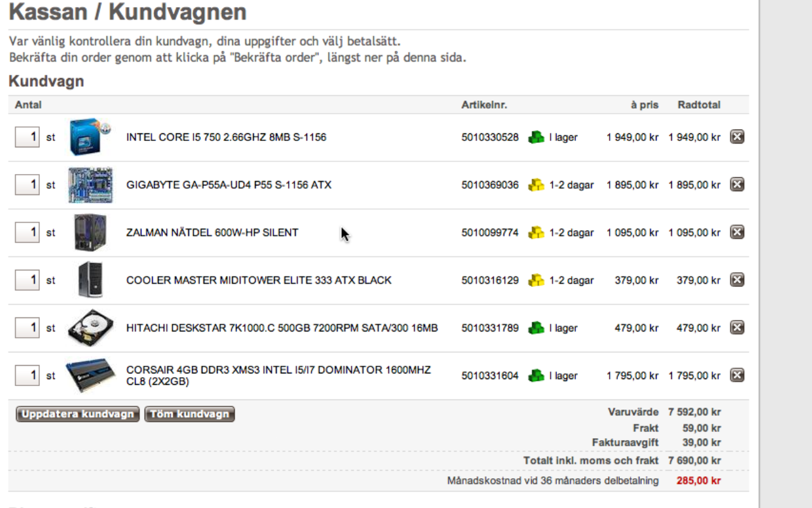This screenshot has width=812, height=508.
Task: Click the Totalt inkl. moms och frakt label
Action: coord(591,460)
